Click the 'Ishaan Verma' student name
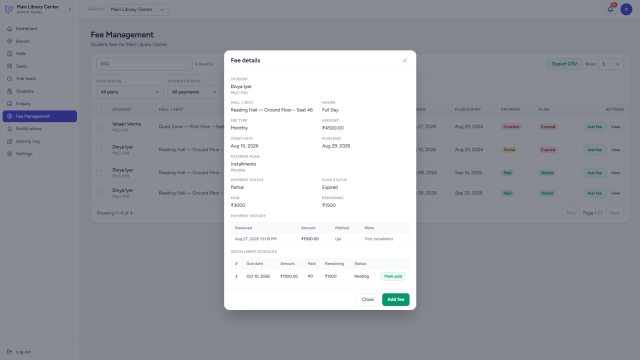This screenshot has width=640, height=360. point(127,124)
